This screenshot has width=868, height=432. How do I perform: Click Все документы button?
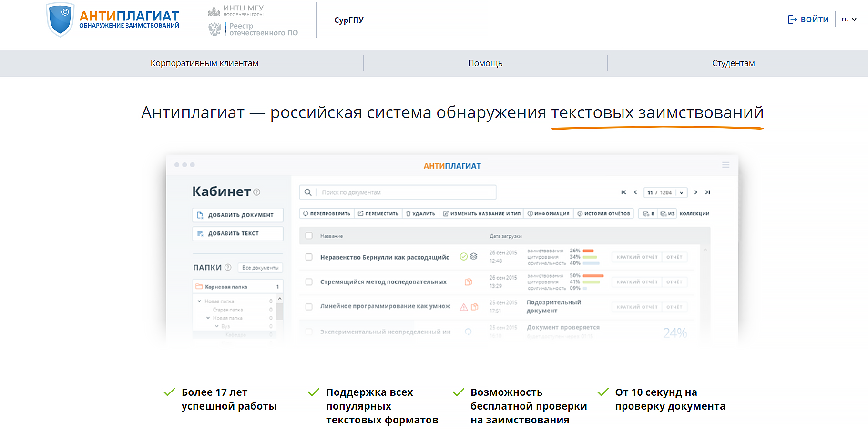point(260,268)
